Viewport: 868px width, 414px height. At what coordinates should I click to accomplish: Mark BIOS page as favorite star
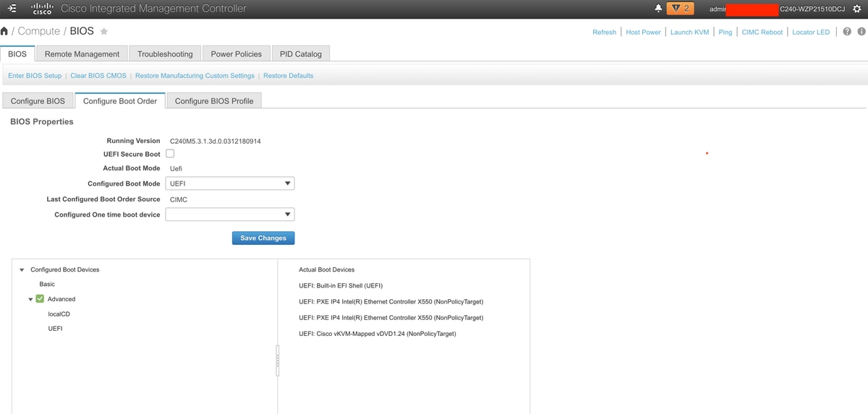pyautogui.click(x=103, y=31)
